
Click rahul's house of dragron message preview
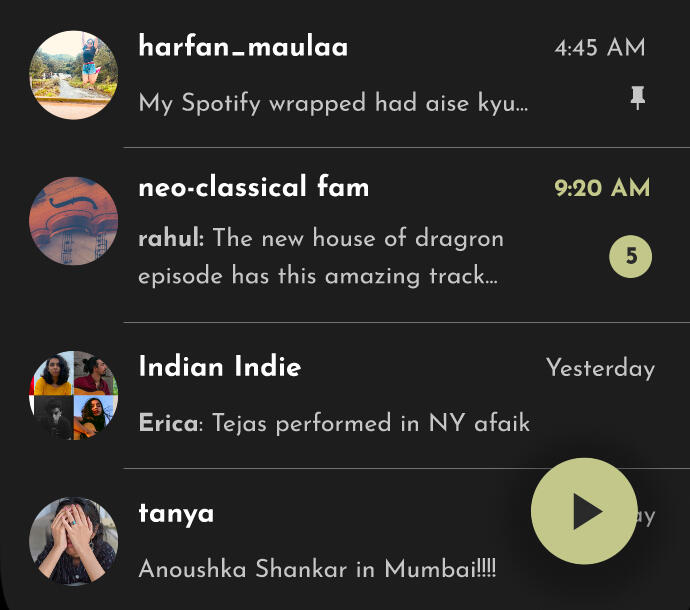(x=321, y=257)
